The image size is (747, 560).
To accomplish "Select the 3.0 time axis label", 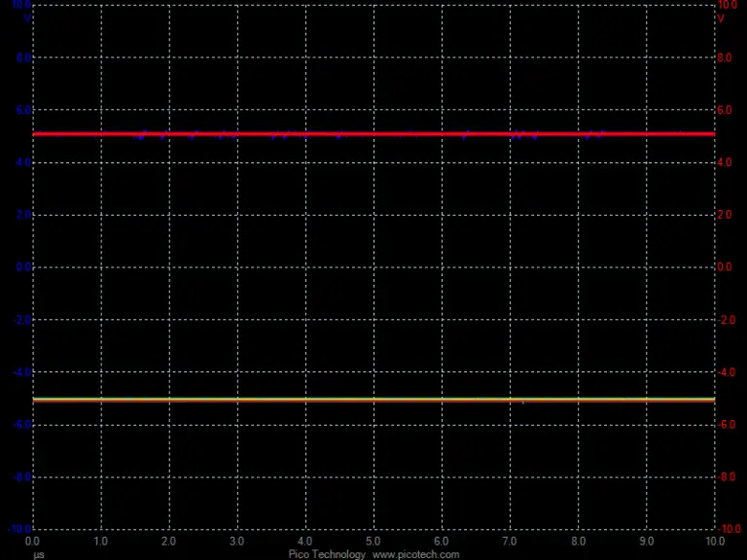I will [x=236, y=542].
